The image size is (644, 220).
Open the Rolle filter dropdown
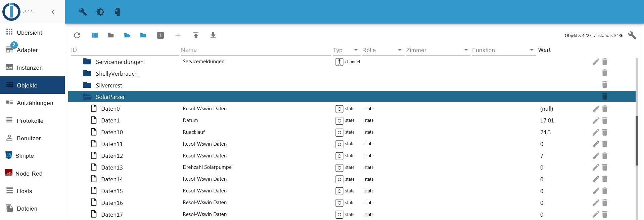[x=400, y=50]
